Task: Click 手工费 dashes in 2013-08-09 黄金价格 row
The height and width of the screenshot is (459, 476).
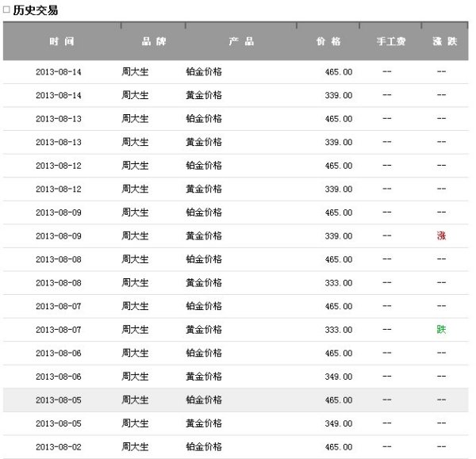Action: [387, 235]
